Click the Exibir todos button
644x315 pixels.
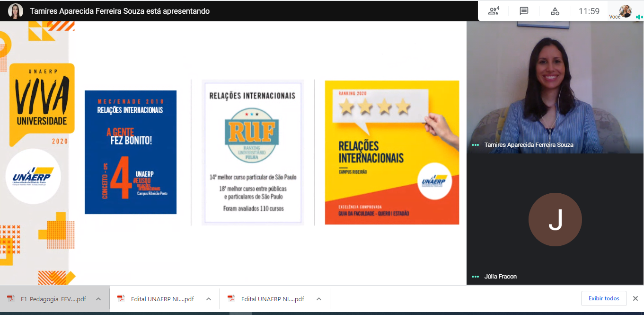pos(604,298)
